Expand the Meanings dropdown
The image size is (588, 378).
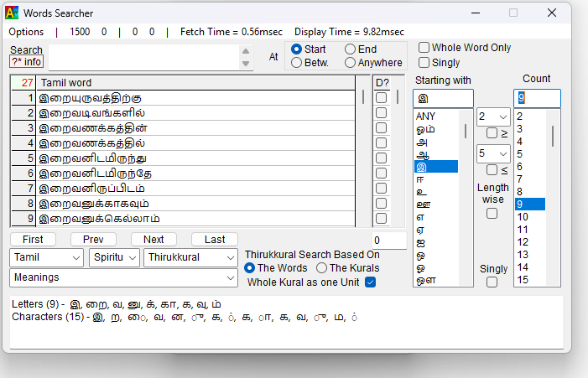point(124,277)
